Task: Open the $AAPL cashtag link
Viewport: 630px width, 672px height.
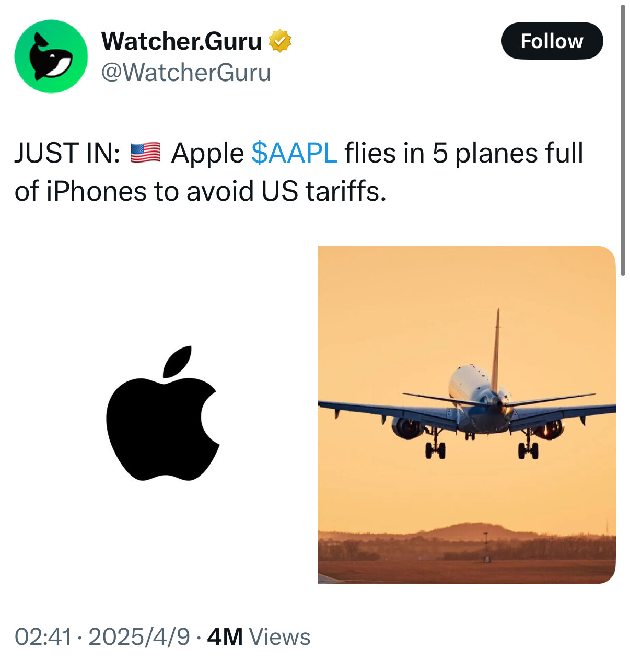Action: 294,153
